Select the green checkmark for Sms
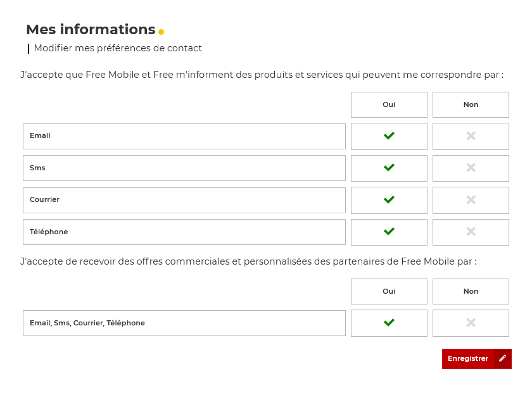Viewport: 532px width, 395px height. 389,168
